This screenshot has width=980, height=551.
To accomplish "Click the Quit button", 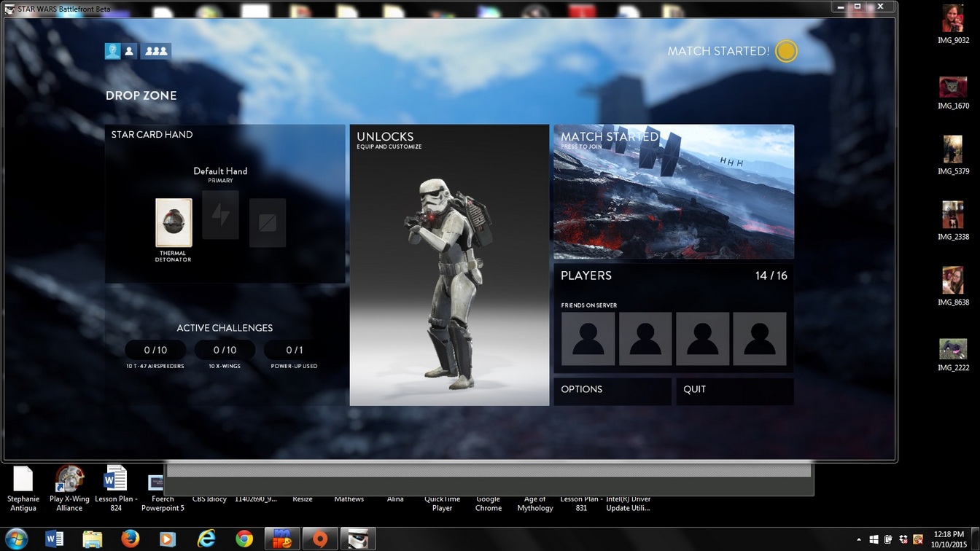I will point(734,390).
